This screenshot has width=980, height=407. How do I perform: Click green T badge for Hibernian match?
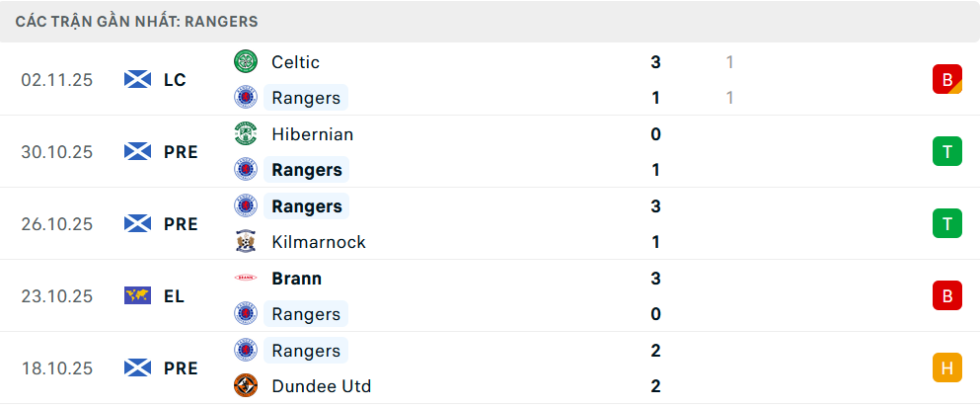coord(946,151)
